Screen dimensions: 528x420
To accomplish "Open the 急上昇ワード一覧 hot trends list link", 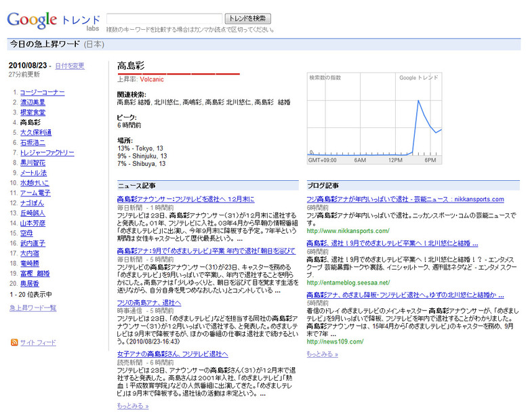I will click(x=33, y=308).
